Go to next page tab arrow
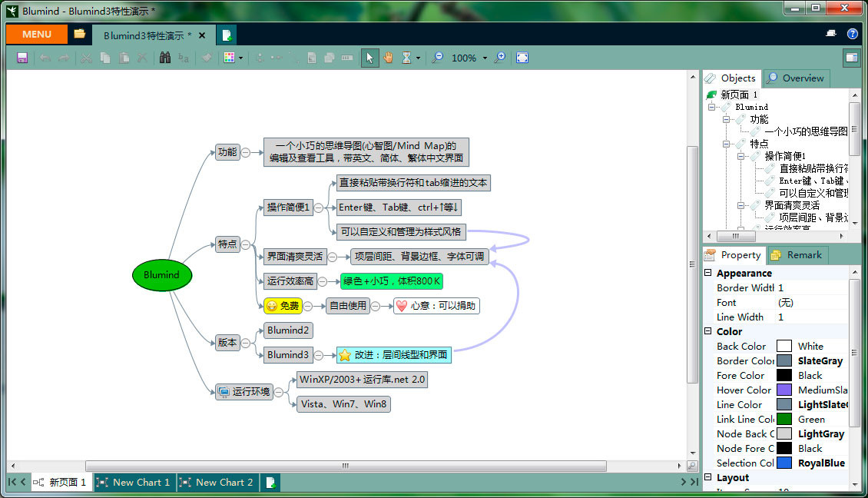The height and width of the screenshot is (498, 868). [x=684, y=482]
